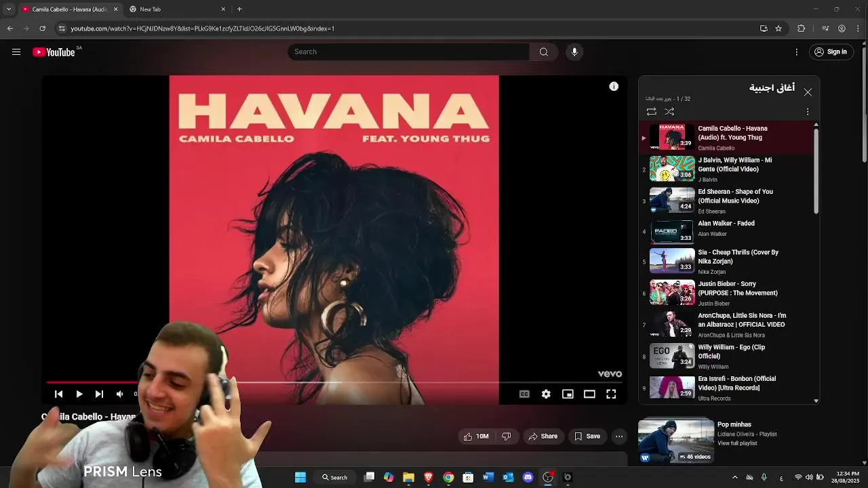Image resolution: width=868 pixels, height=488 pixels.
Task: Open YouTube settings three-dot menu
Action: 797,52
